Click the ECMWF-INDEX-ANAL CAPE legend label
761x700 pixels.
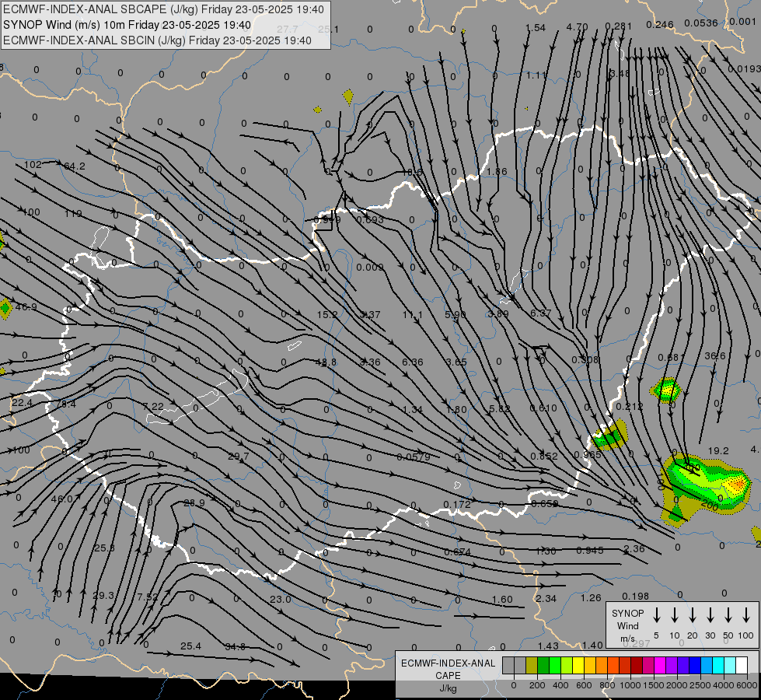448,670
